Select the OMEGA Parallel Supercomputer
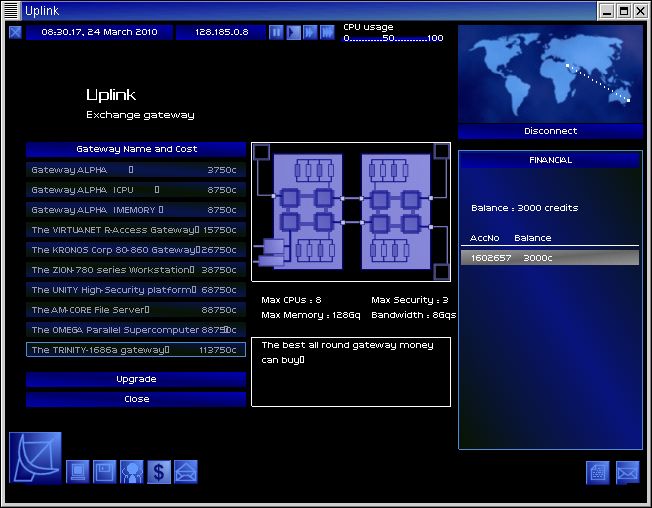Screen dimensions: 652x508 point(136,330)
